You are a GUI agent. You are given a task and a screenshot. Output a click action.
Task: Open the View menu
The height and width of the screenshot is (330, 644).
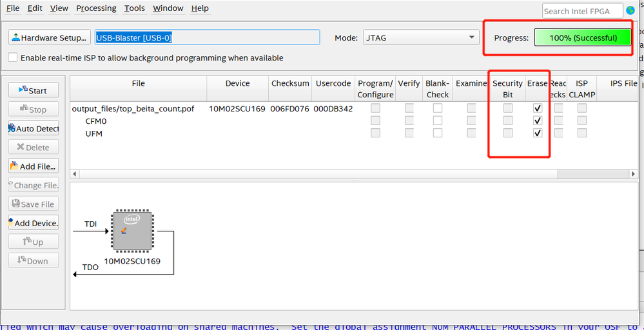tap(59, 8)
